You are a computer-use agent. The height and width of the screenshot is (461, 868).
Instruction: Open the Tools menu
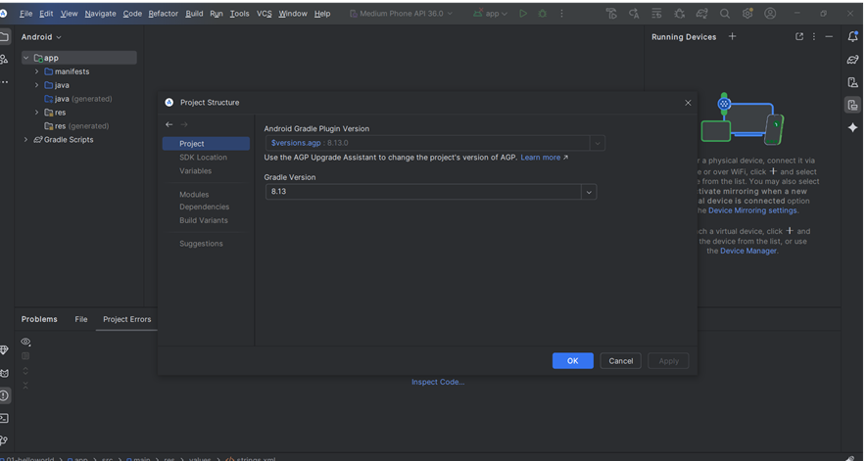coord(239,14)
